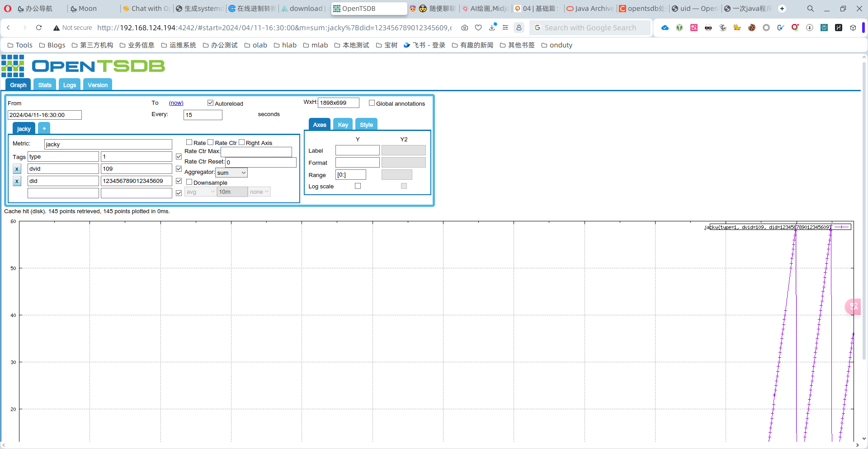The width and height of the screenshot is (868, 449).
Task: Toggle the group-by checkbox for type tag
Action: [x=179, y=157]
